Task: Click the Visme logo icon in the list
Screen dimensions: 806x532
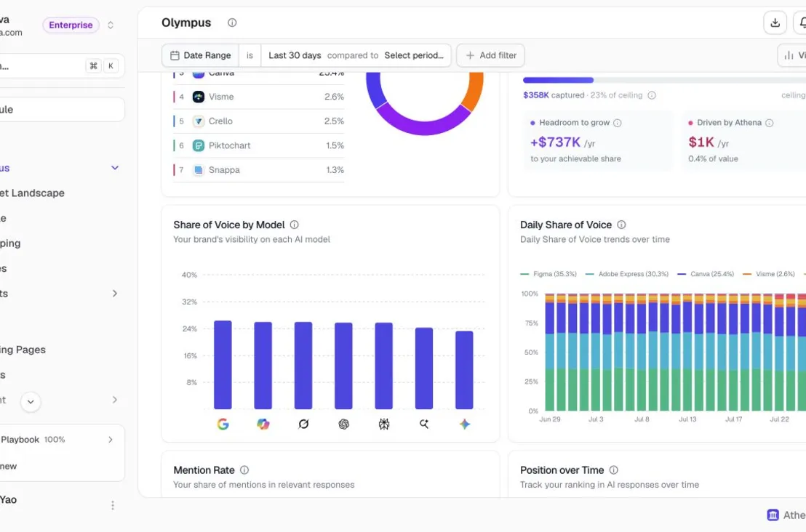Action: tap(199, 97)
